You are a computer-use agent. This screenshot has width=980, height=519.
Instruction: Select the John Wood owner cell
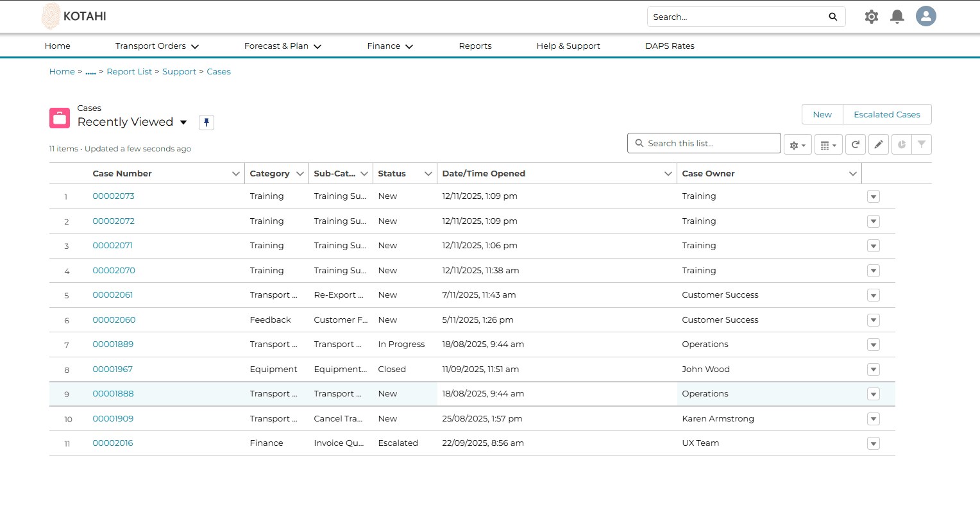705,370
